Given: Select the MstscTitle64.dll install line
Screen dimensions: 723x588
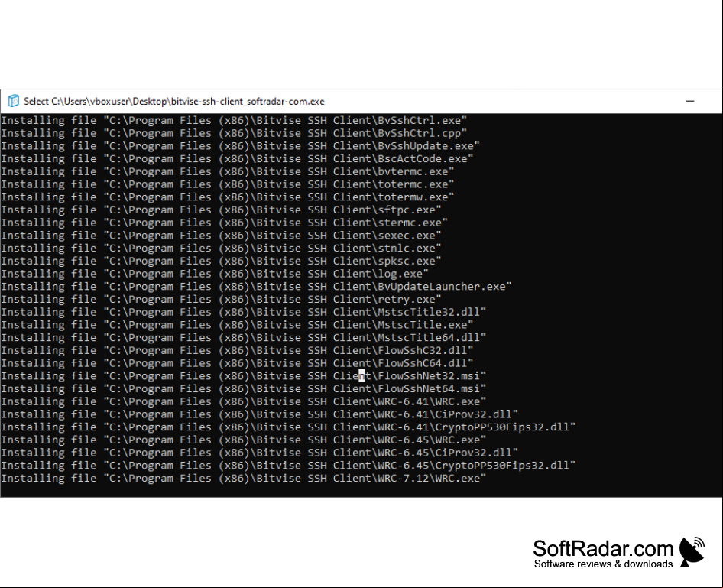Looking at the screenshot, I should click(x=244, y=337).
